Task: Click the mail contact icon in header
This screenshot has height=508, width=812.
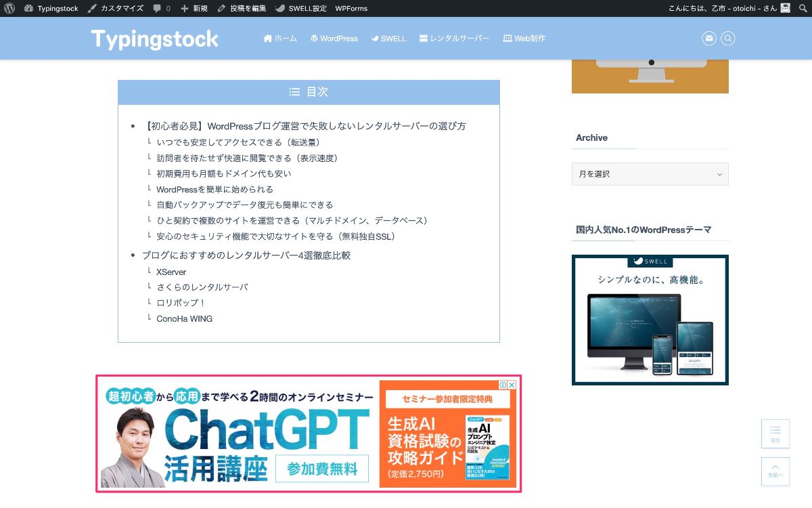Action: coord(709,39)
